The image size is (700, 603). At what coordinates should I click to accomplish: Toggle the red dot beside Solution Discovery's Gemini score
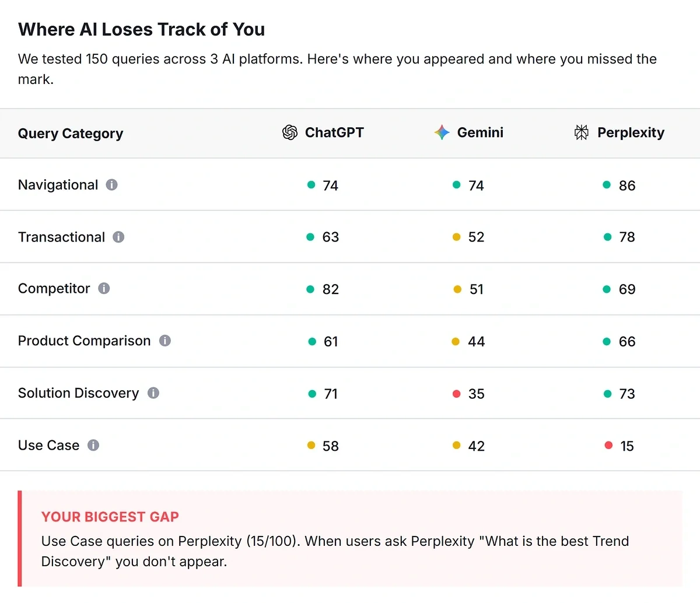pyautogui.click(x=456, y=393)
